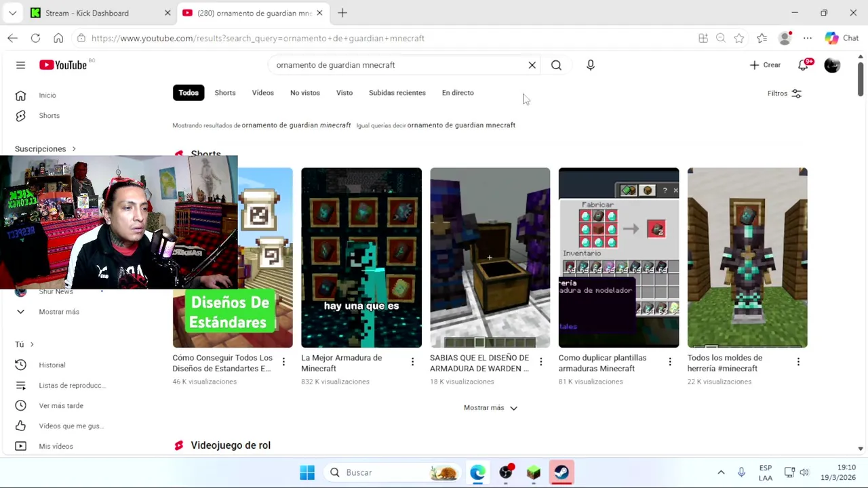Open the account avatar menu

click(x=832, y=65)
